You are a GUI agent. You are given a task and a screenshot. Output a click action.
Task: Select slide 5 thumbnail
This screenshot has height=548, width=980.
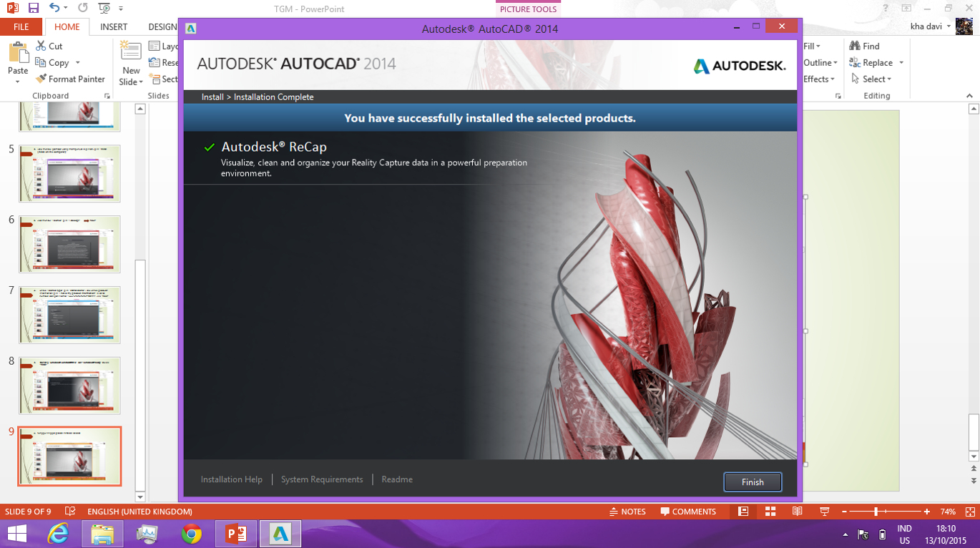coord(69,173)
